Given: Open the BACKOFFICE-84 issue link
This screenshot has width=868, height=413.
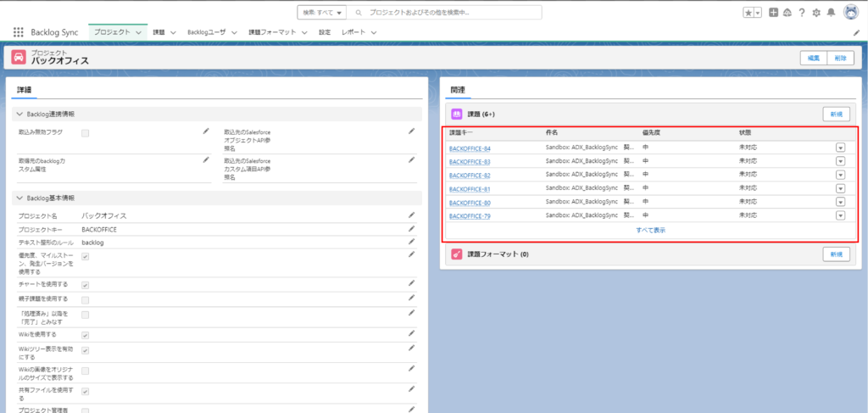Looking at the screenshot, I should pyautogui.click(x=470, y=148).
